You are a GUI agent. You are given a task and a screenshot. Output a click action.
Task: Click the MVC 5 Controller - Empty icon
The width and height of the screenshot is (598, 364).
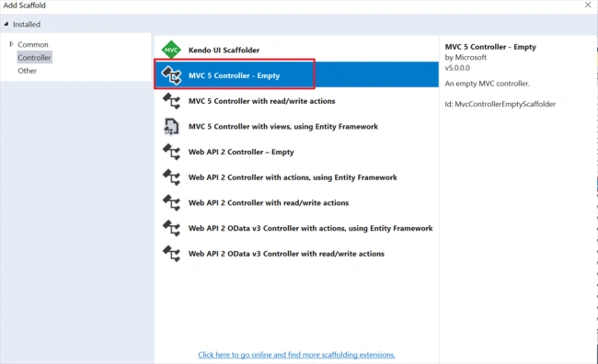pyautogui.click(x=171, y=75)
